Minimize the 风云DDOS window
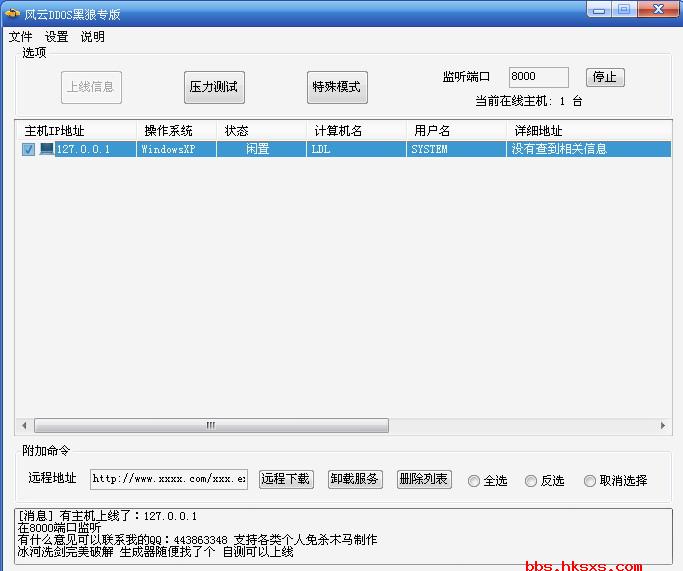Screen dimensions: 683x571 coord(599,9)
